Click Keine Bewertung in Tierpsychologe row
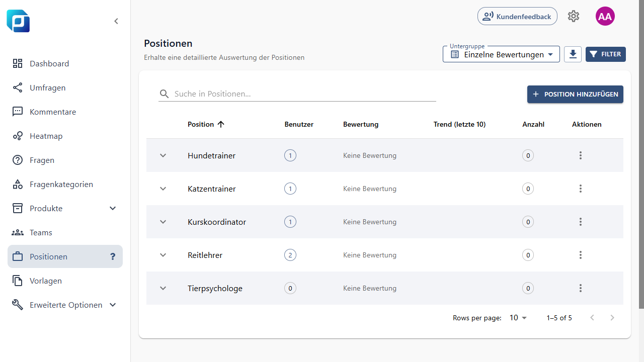644x362 pixels. (x=370, y=288)
